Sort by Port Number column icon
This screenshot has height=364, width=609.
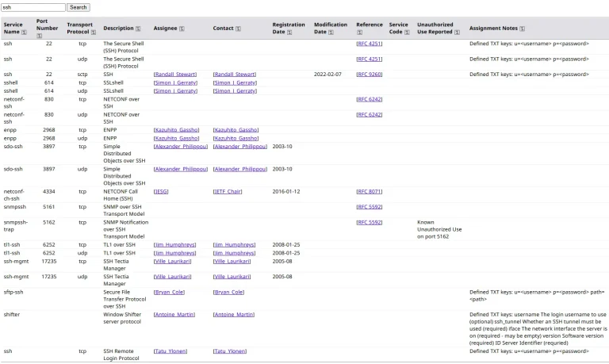[39, 36]
